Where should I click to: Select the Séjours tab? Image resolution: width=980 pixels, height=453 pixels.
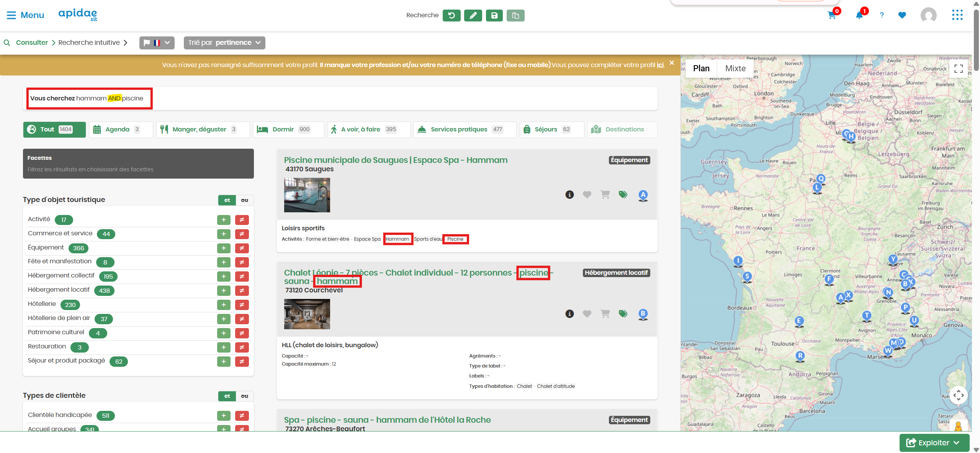[x=552, y=130]
